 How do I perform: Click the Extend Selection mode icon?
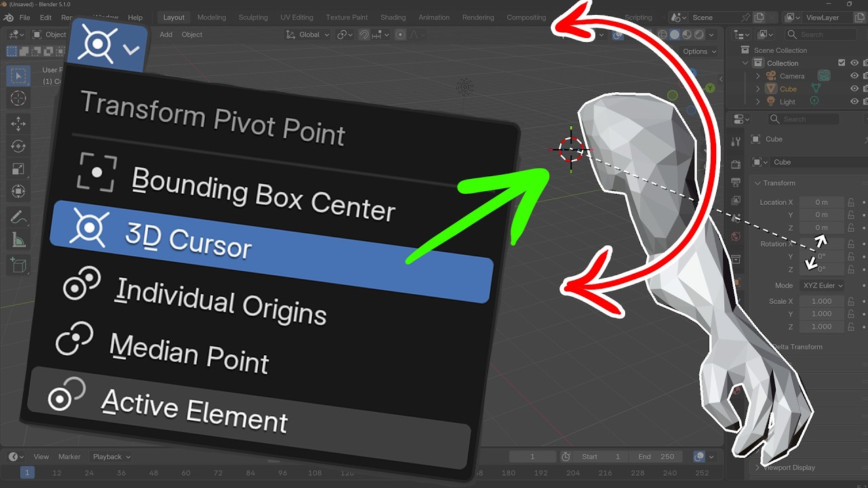[23, 51]
